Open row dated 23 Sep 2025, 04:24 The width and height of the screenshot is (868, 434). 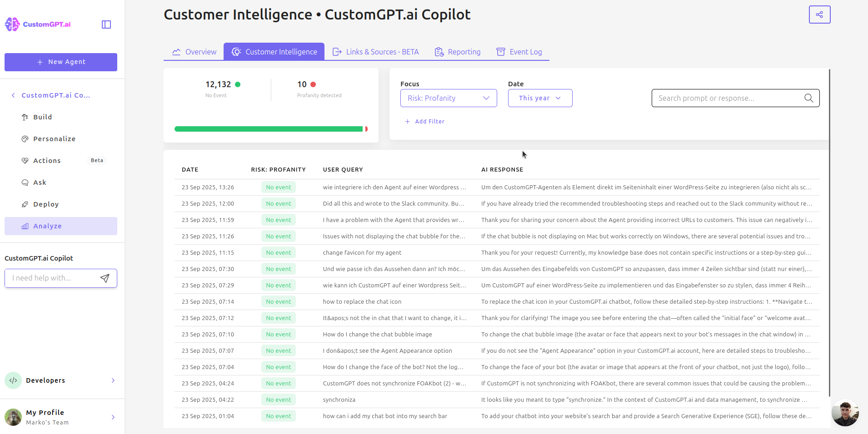click(497, 384)
